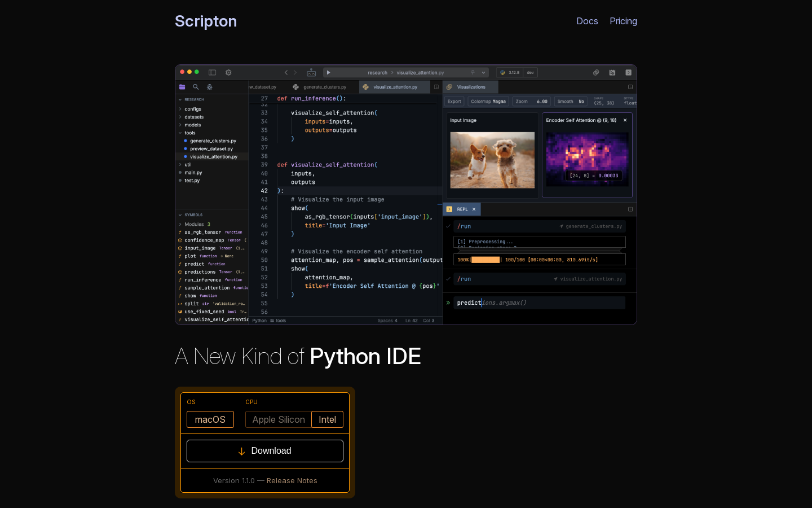The image size is (812, 508).
Task: Open the debugger bug icon
Action: click(209, 87)
